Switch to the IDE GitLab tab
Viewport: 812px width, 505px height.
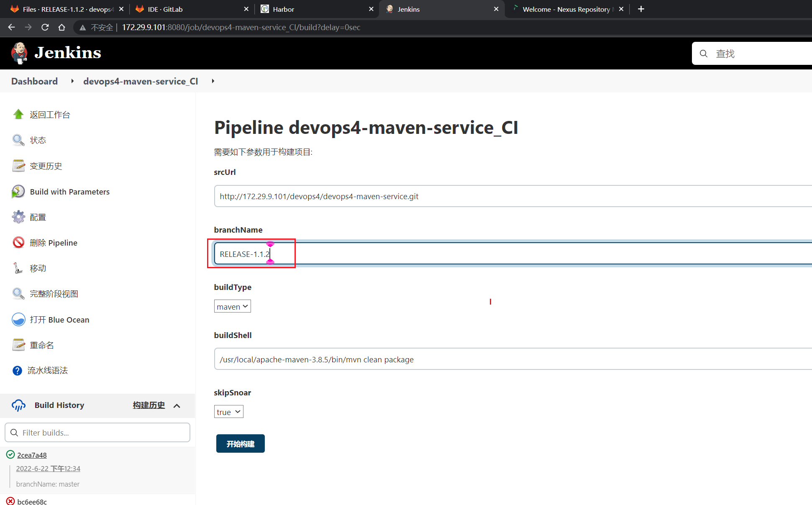point(192,9)
